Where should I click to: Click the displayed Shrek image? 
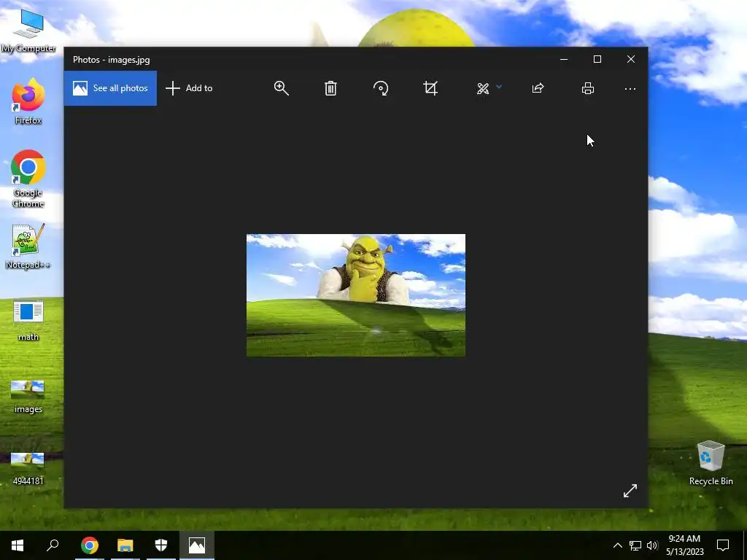[356, 295]
